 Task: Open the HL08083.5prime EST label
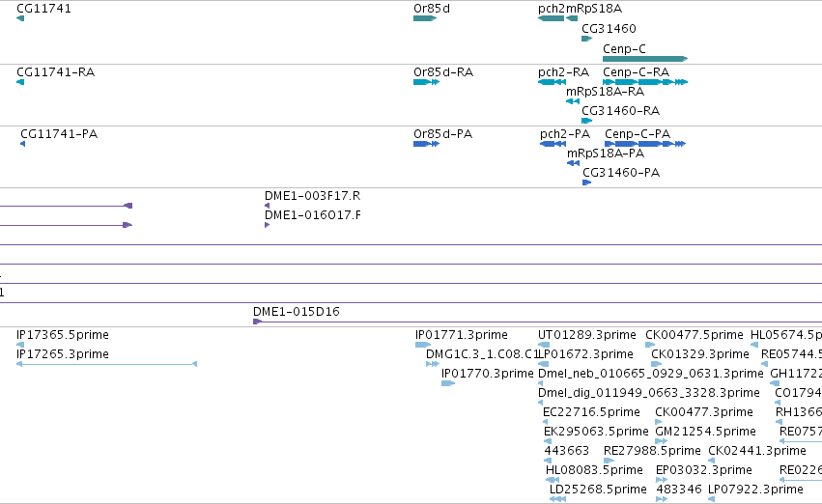pyautogui.click(x=594, y=470)
